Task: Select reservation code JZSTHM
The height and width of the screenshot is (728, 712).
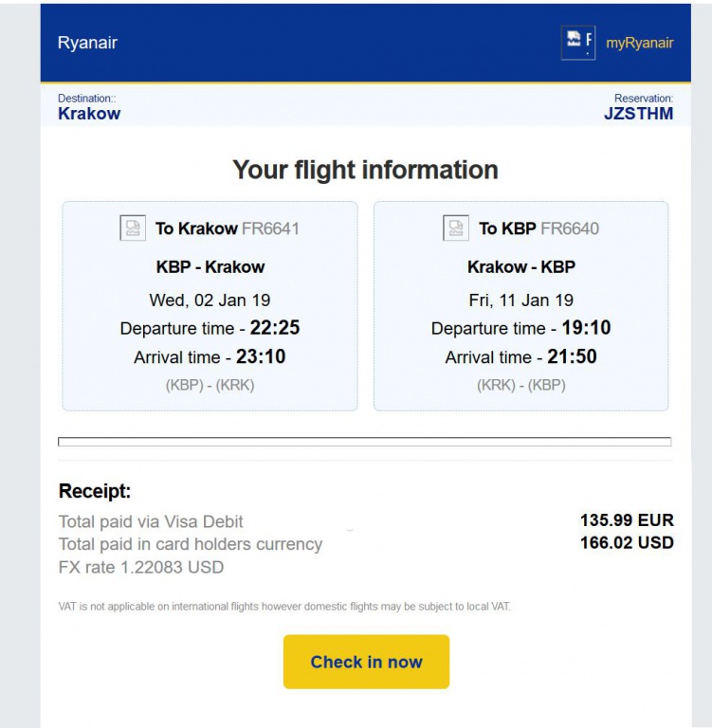Action: (639, 114)
